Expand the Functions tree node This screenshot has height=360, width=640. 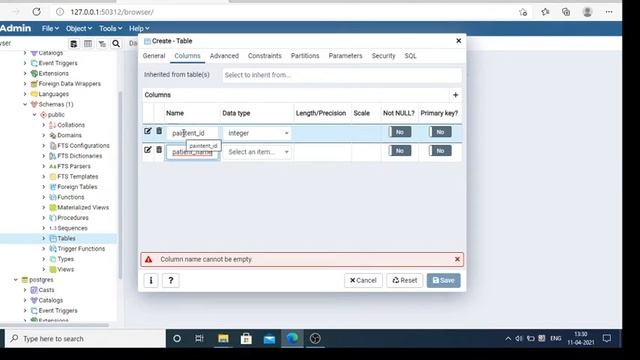(44, 197)
